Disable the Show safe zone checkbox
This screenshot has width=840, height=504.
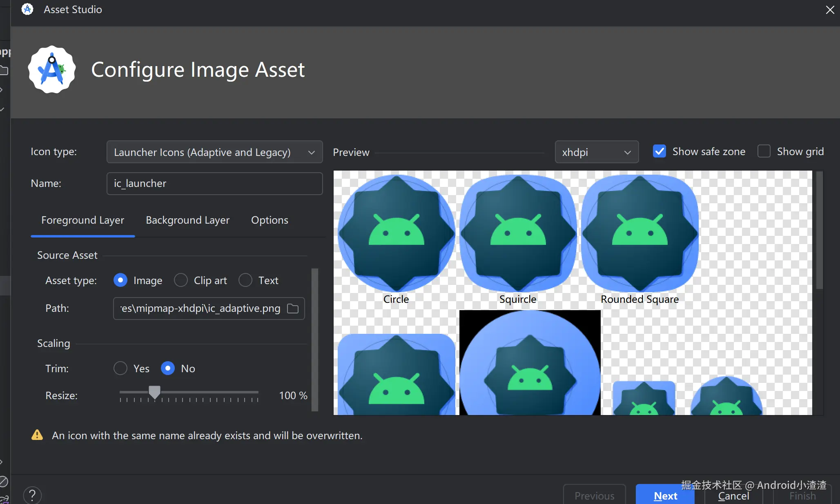[x=659, y=151]
